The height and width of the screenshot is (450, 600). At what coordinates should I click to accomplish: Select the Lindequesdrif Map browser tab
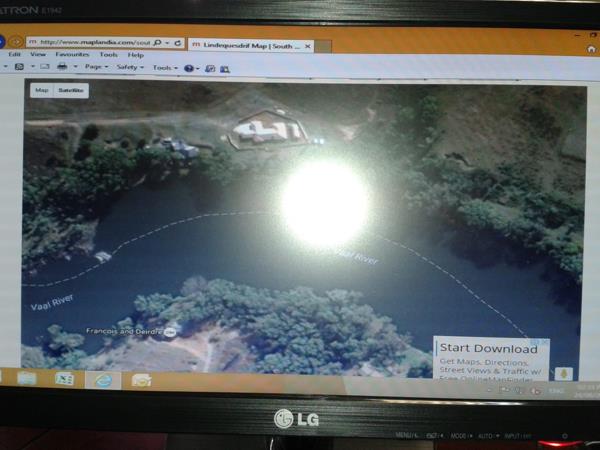(245, 44)
